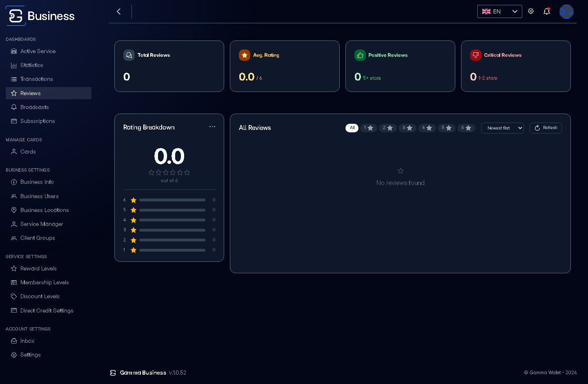Open Broadcasts page

click(x=49, y=107)
